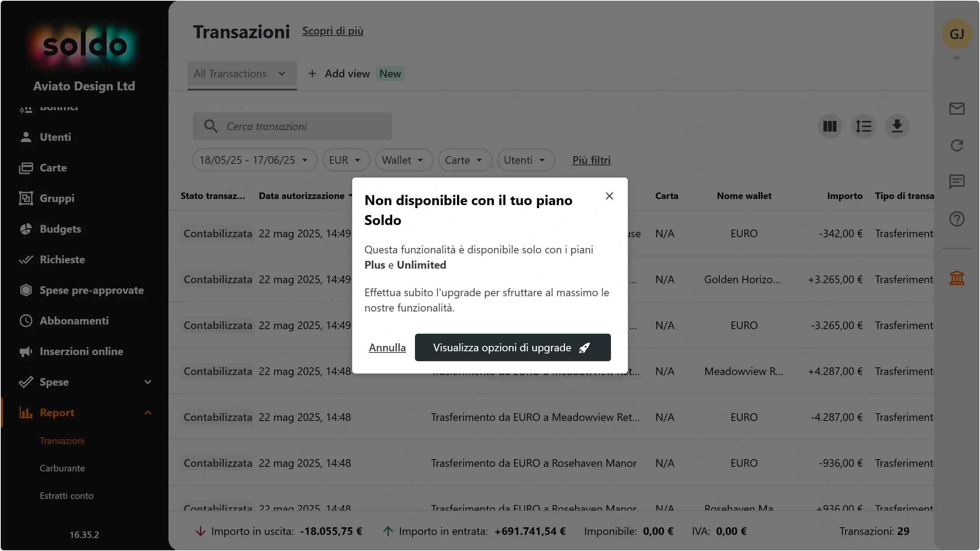This screenshot has height=551, width=980.
Task: Sort by Data autorizzazione column header
Action: 302,196
